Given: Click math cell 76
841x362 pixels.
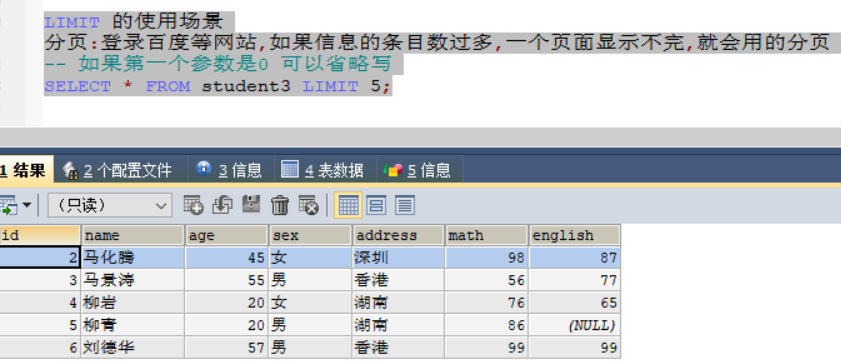Looking at the screenshot, I should 486,303.
